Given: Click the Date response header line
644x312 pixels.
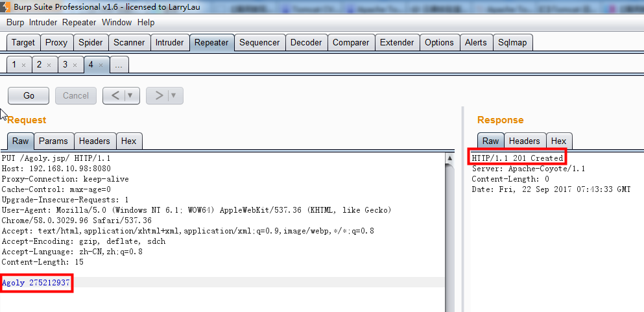Looking at the screenshot, I should coord(551,189).
